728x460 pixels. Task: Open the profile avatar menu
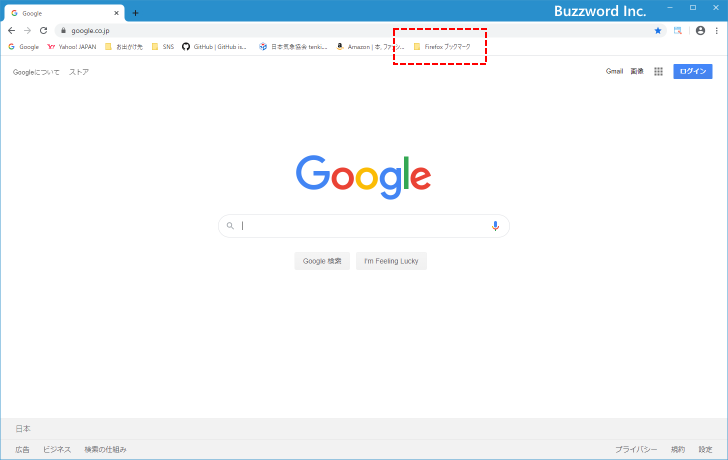[x=701, y=31]
